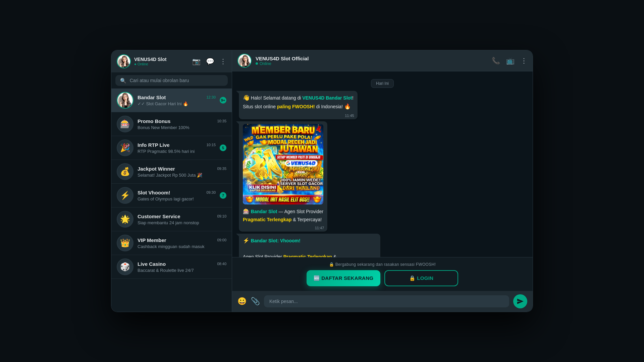Viewport: 644px width, 362px height.
Task: Click the emoji smiley icon
Action: [x=242, y=301]
